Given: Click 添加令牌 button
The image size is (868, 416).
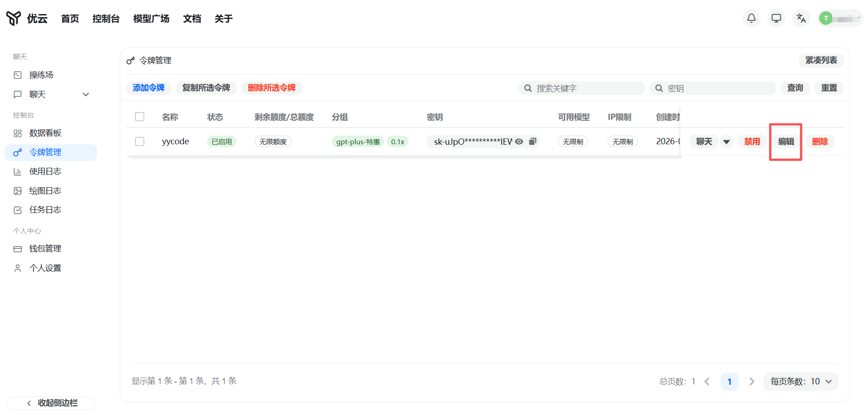Looking at the screenshot, I should pyautogui.click(x=149, y=88).
